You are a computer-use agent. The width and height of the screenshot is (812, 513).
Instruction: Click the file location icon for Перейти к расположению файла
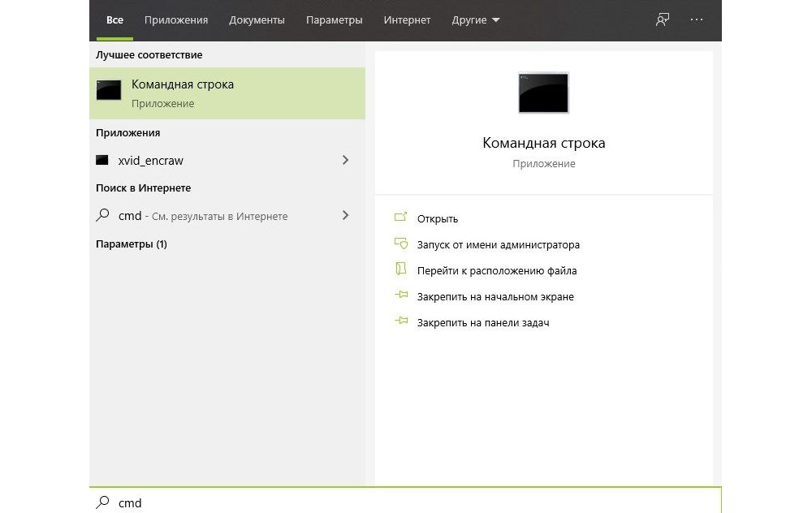400,269
